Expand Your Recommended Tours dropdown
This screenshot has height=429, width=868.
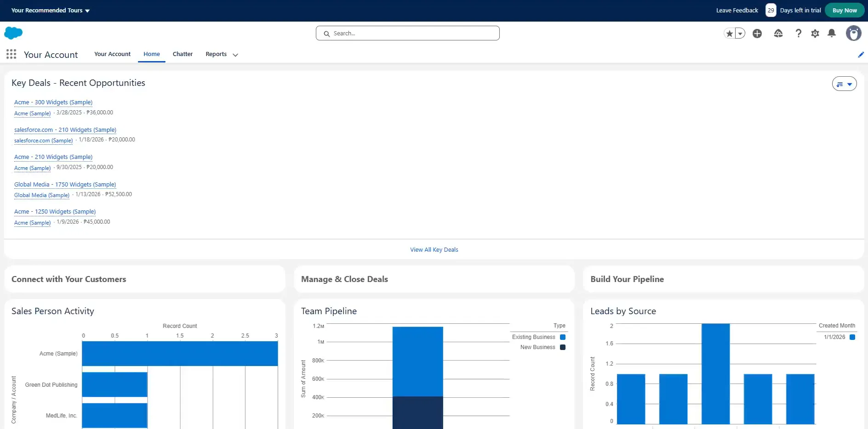click(51, 11)
